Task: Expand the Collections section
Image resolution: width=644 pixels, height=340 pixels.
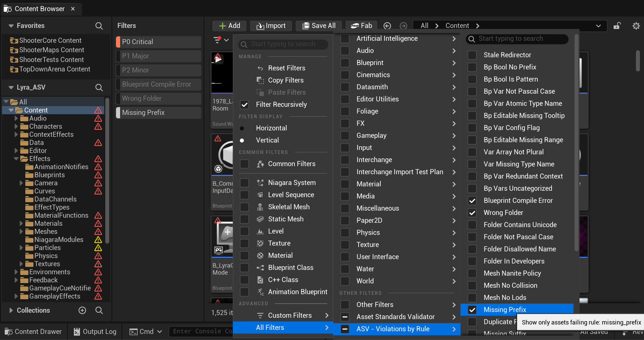Action: 11,310
